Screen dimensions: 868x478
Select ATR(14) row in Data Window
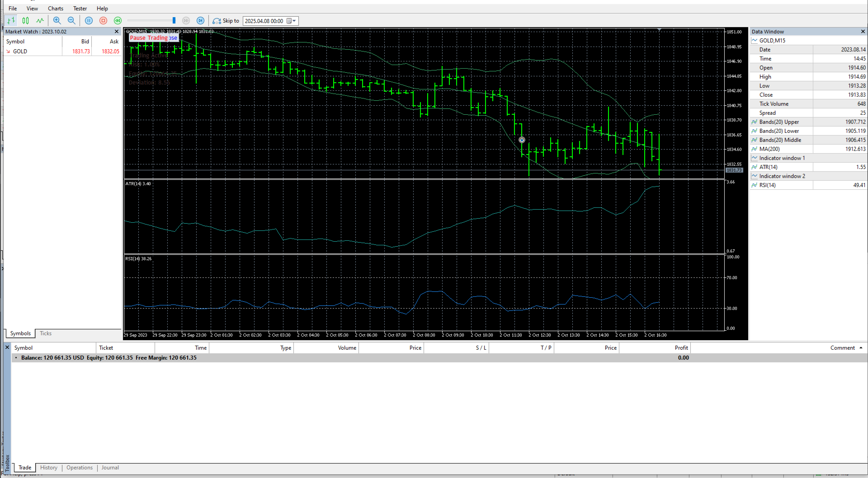(x=808, y=167)
